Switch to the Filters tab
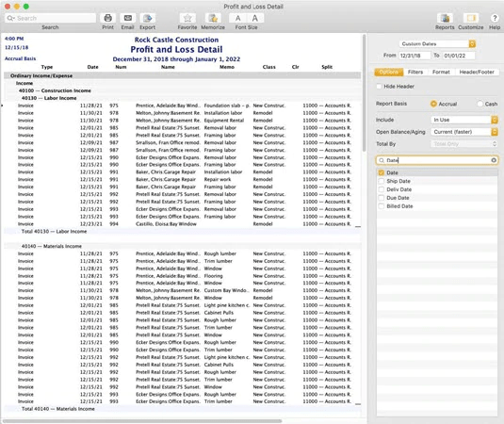Image resolution: width=504 pixels, height=424 pixels. (415, 72)
